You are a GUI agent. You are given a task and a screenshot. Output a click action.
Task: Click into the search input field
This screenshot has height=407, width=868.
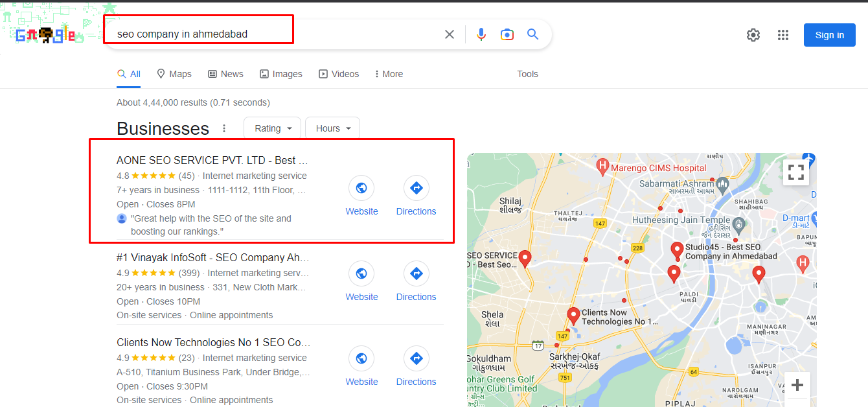tap(272, 34)
